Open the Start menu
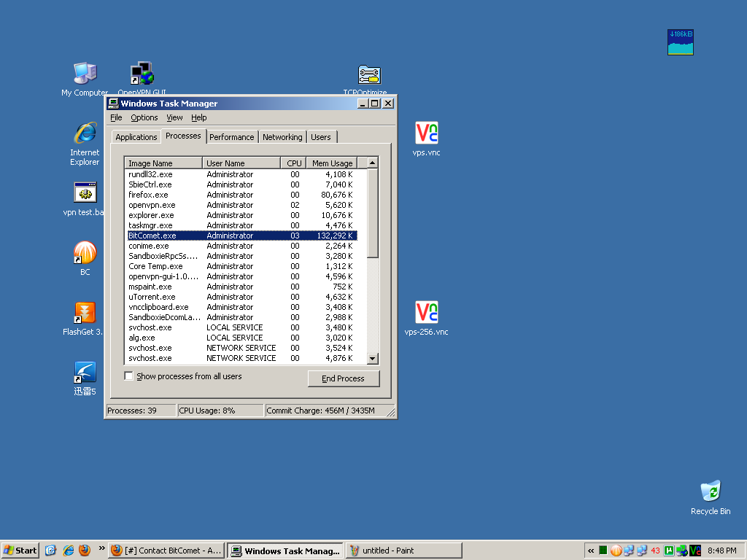Screen dimensions: 747x560 click(x=20, y=551)
